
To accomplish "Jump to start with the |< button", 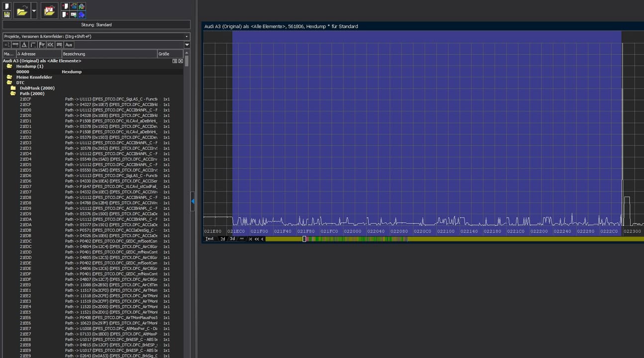I will pyautogui.click(x=251, y=239).
